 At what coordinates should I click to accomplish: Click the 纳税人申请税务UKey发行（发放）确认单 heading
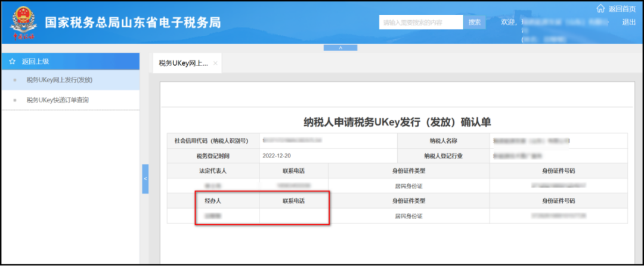[397, 122]
